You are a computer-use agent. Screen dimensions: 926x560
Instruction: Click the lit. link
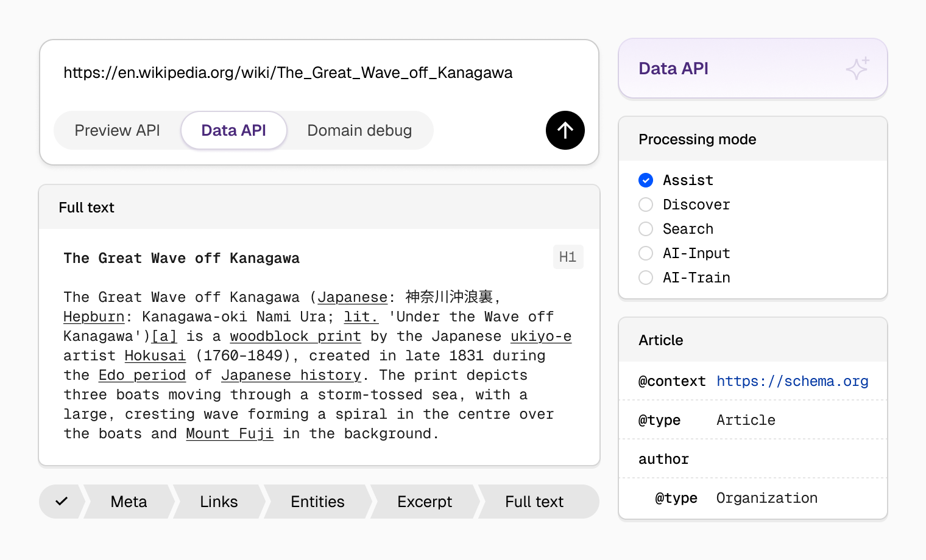[x=361, y=317]
